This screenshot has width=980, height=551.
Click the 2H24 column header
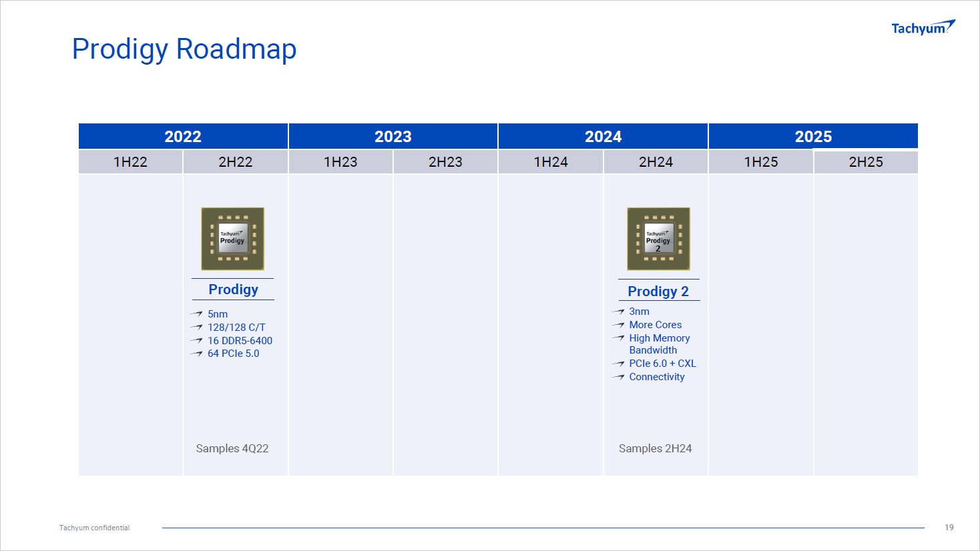(x=656, y=162)
